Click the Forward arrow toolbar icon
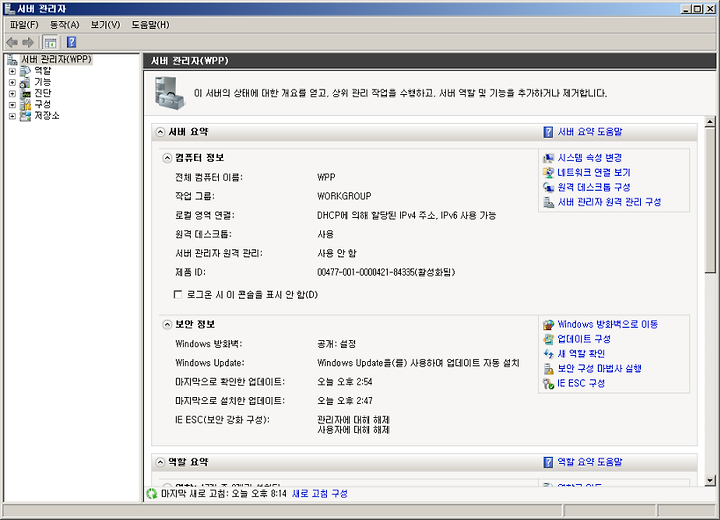 (28, 43)
